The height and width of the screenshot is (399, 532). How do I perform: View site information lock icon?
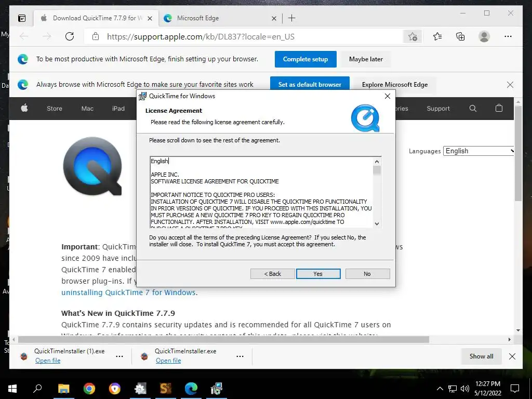[96, 36]
